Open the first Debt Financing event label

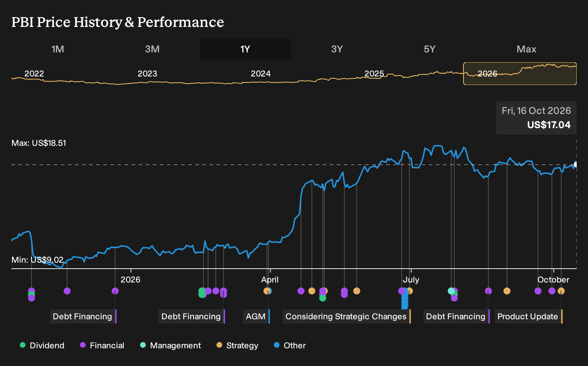83,316
